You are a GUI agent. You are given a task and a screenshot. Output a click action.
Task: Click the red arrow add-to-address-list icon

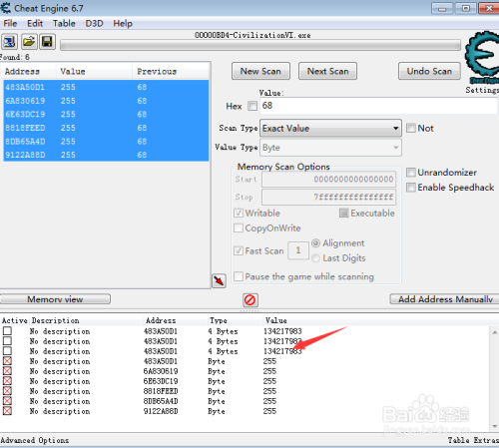pyautogui.click(x=219, y=281)
